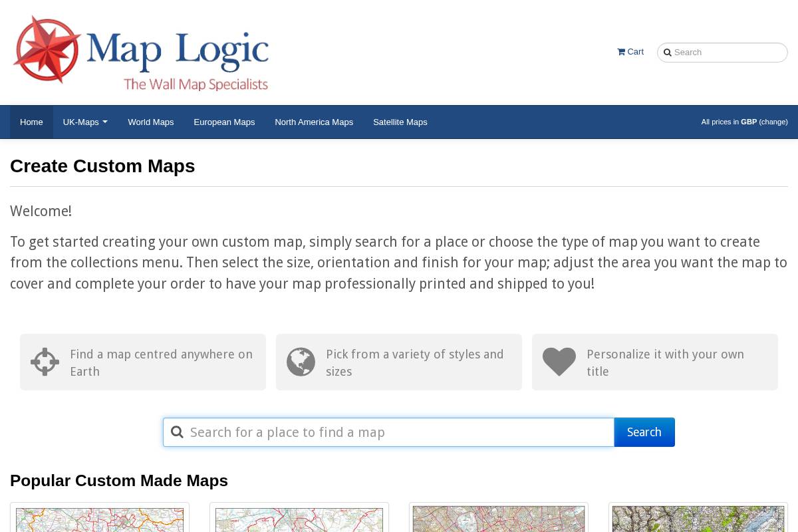Click the magnifier icon in header search

(x=667, y=53)
